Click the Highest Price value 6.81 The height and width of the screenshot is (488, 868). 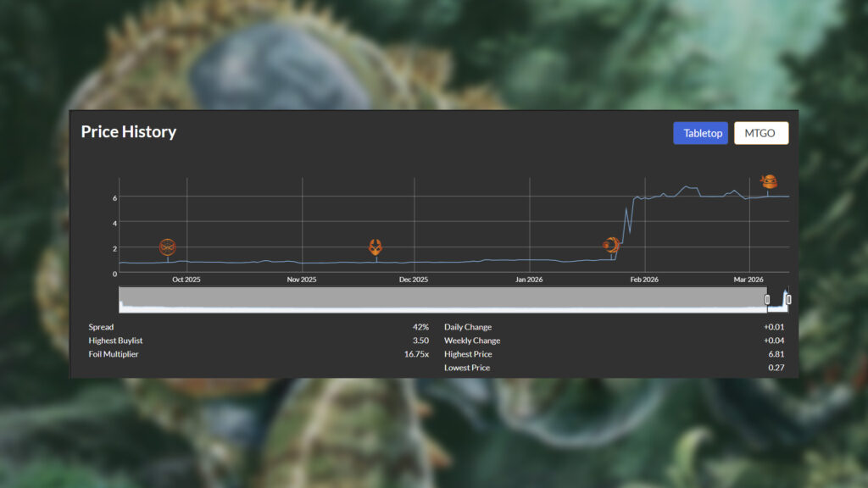click(776, 354)
